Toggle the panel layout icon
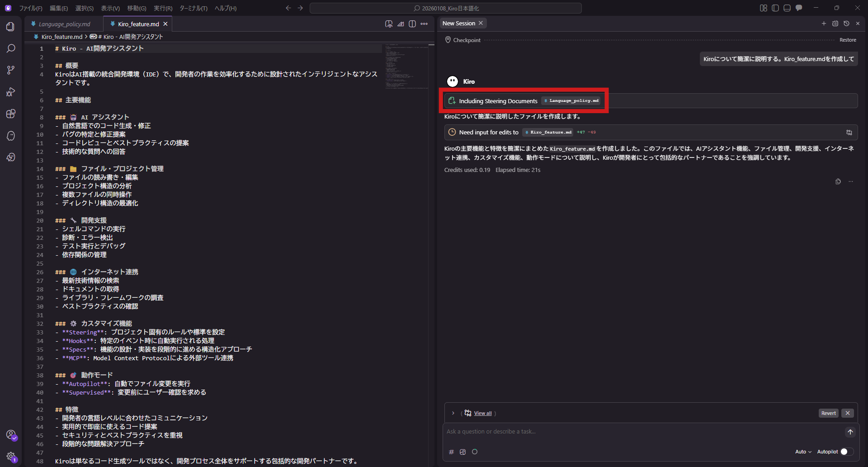Screen dimensions: 868x467 (787, 8)
